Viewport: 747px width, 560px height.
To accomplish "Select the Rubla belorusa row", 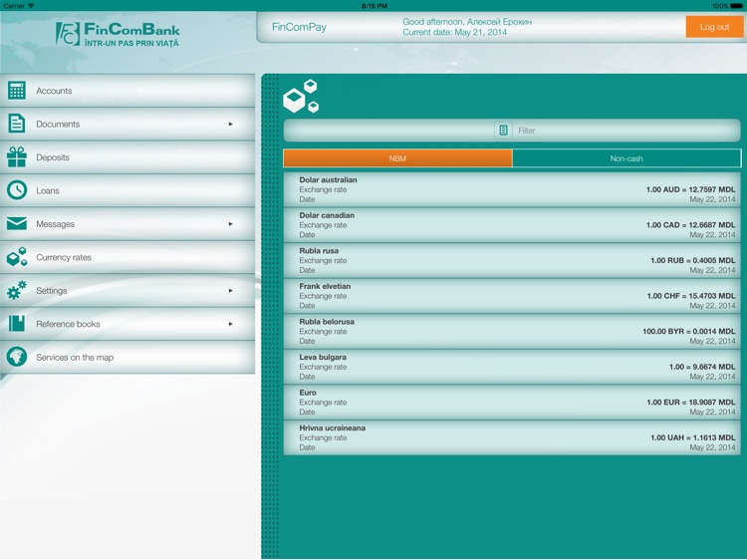I will 512,331.
